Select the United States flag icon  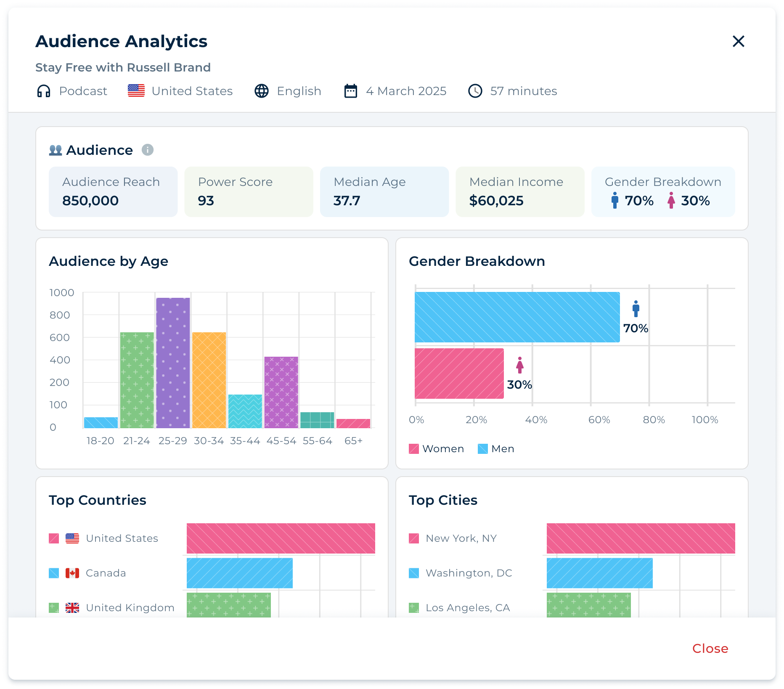point(135,90)
